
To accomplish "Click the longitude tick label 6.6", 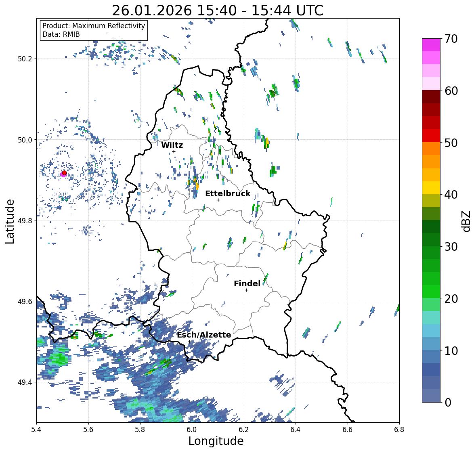I will (x=347, y=430).
